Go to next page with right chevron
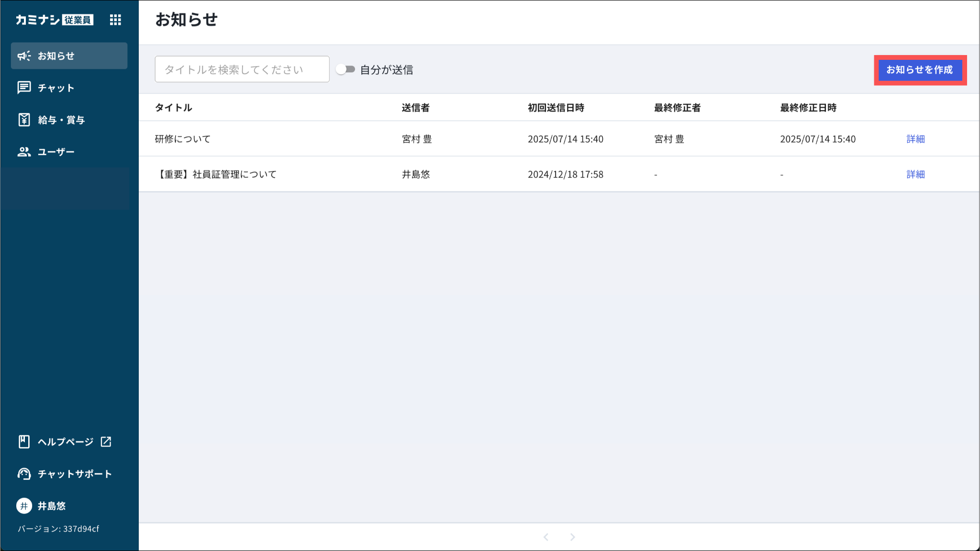The image size is (980, 551). click(572, 537)
